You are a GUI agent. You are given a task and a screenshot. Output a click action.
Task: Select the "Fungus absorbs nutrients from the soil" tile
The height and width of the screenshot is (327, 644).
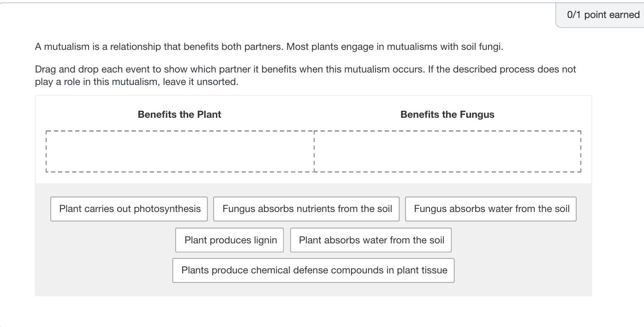(306, 209)
